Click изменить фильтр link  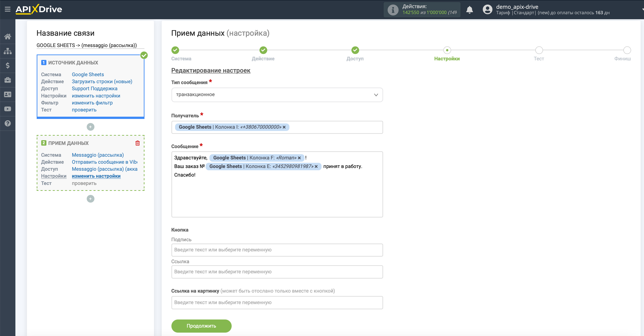92,103
